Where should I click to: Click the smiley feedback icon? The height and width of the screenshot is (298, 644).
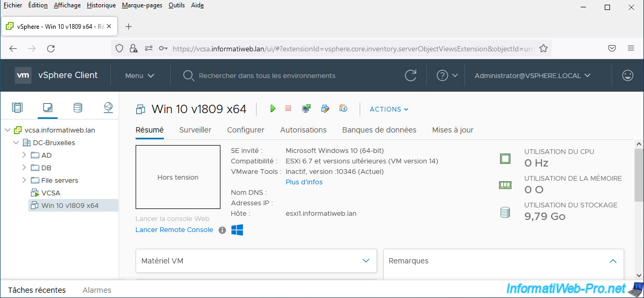628,75
